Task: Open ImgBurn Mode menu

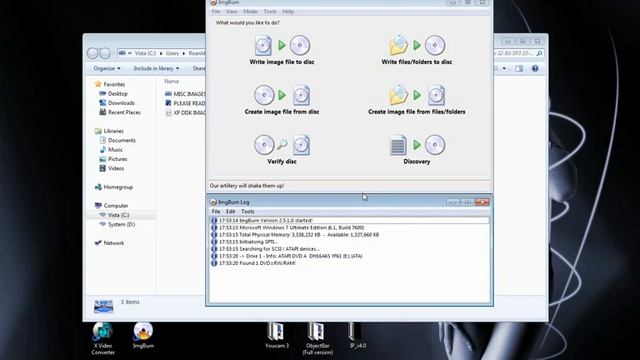Action: pyautogui.click(x=250, y=11)
